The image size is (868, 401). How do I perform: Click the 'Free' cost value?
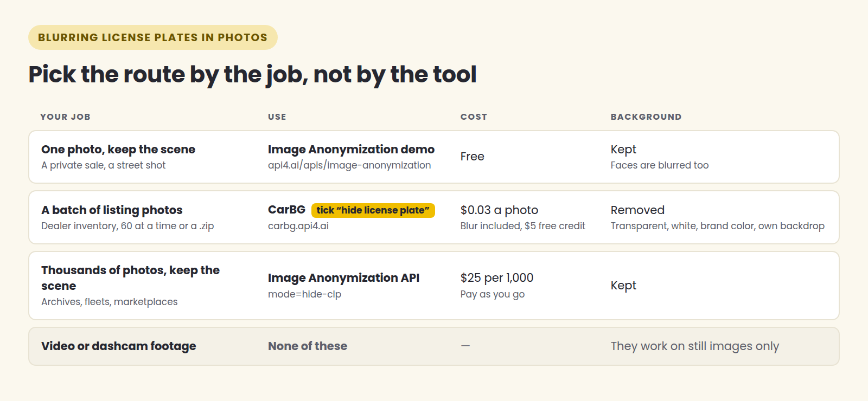coord(472,157)
